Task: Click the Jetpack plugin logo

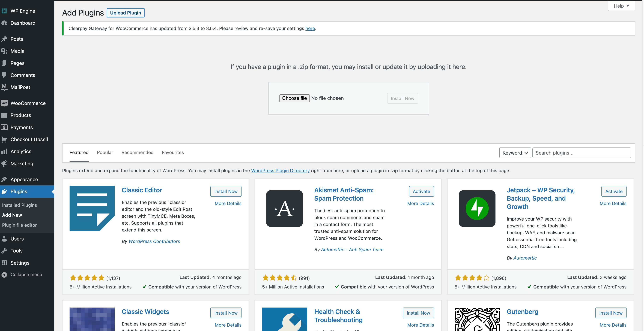Action: coord(477,208)
